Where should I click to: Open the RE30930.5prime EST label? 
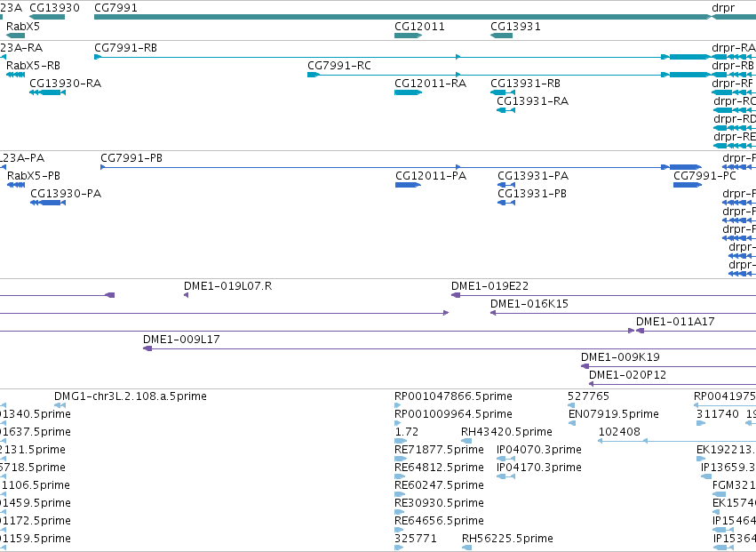point(439,503)
